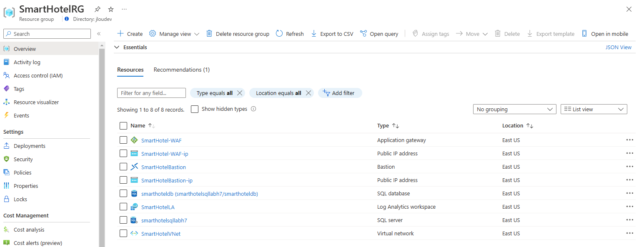
Task: Click the Resource visualizer icon
Action: coord(6,102)
